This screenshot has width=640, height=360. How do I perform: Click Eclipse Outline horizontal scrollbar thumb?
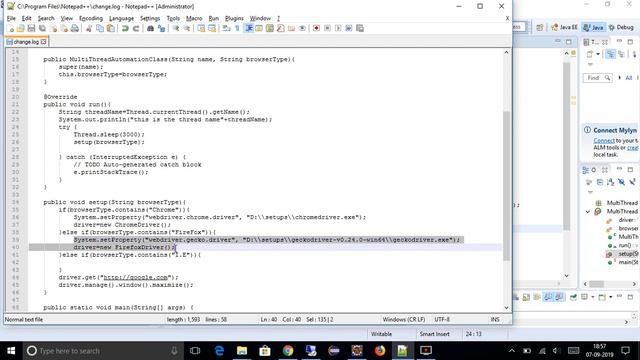pyautogui.click(x=596, y=284)
